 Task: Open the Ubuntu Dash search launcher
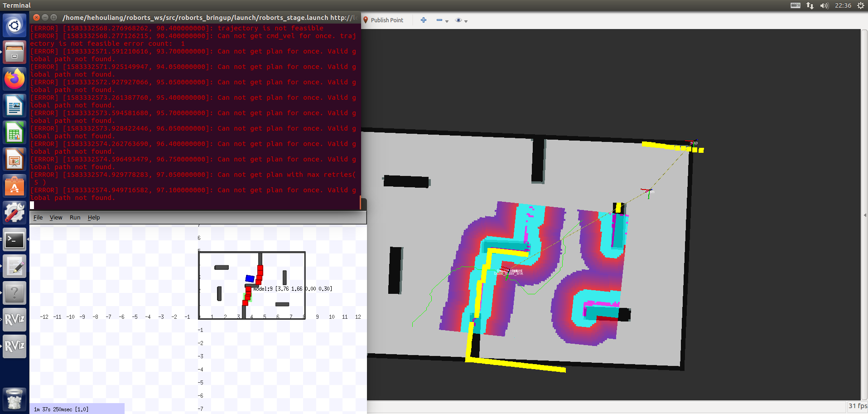[14, 25]
